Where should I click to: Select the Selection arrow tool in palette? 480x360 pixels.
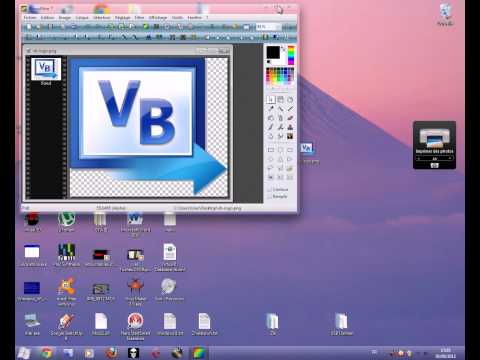click(271, 99)
